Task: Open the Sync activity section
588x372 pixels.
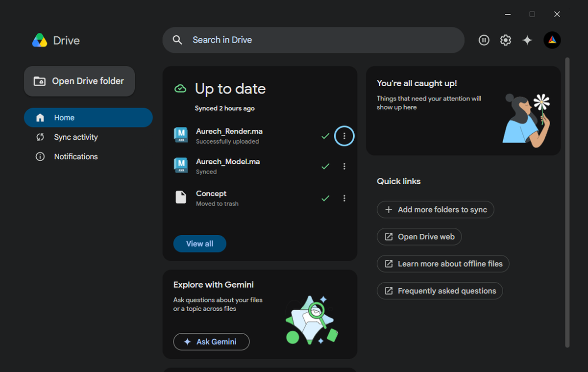Action: pyautogui.click(x=88, y=137)
